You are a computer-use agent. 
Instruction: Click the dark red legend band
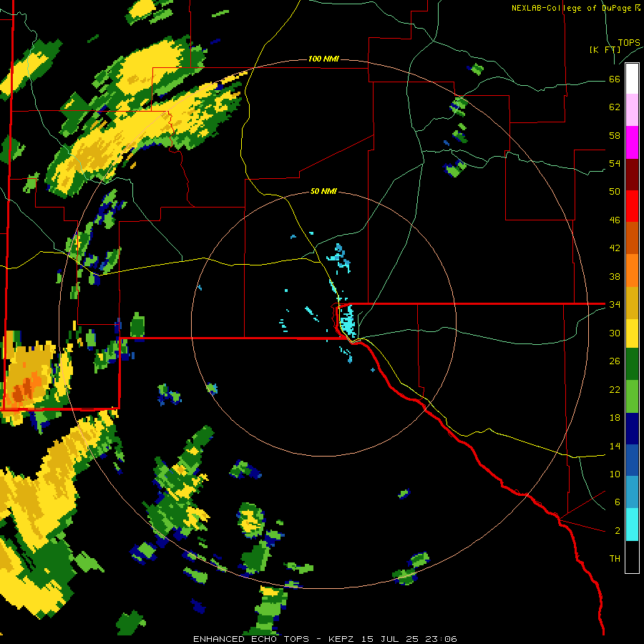(632, 175)
